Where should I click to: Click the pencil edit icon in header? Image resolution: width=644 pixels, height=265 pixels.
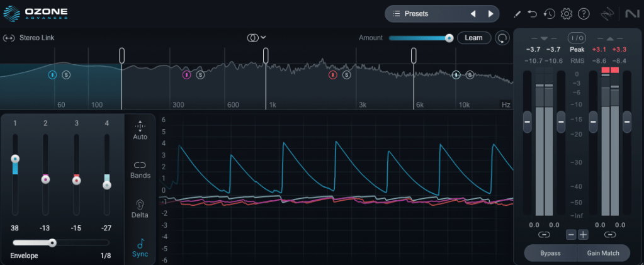tap(517, 13)
